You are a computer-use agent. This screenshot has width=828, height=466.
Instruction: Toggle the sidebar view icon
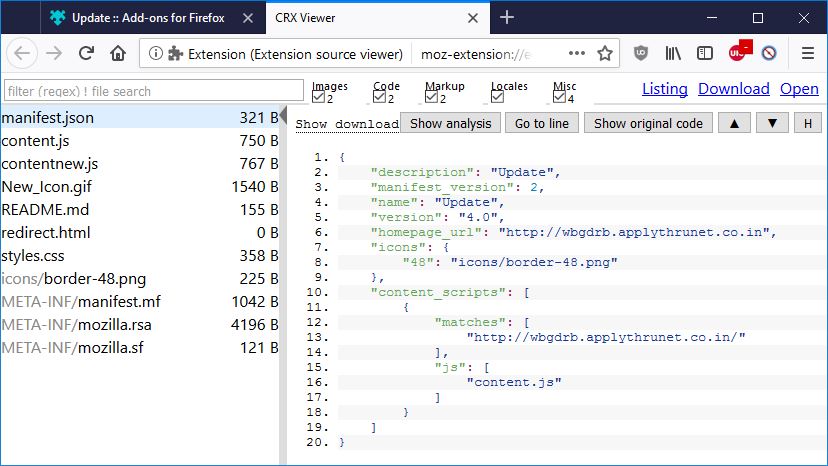pos(705,54)
